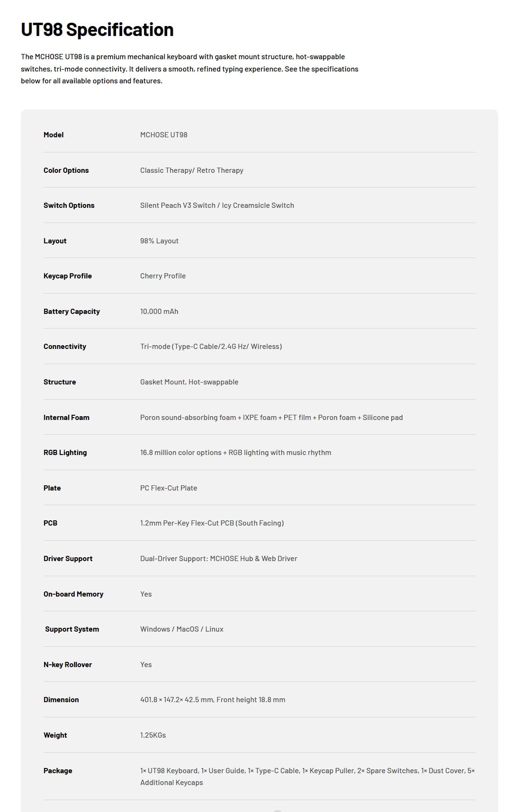521x812 pixels.
Task: Click Windows / MacOS / Linux text
Action: (x=182, y=629)
